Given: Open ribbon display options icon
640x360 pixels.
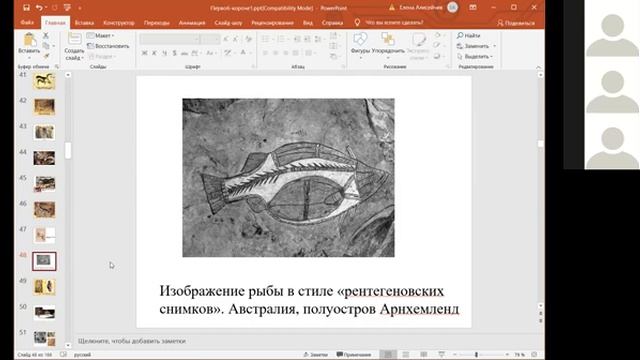Looking at the screenshot, I should [x=473, y=7].
